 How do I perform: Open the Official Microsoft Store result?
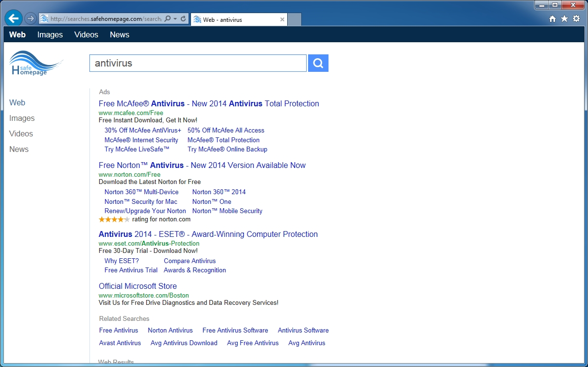pos(138,286)
